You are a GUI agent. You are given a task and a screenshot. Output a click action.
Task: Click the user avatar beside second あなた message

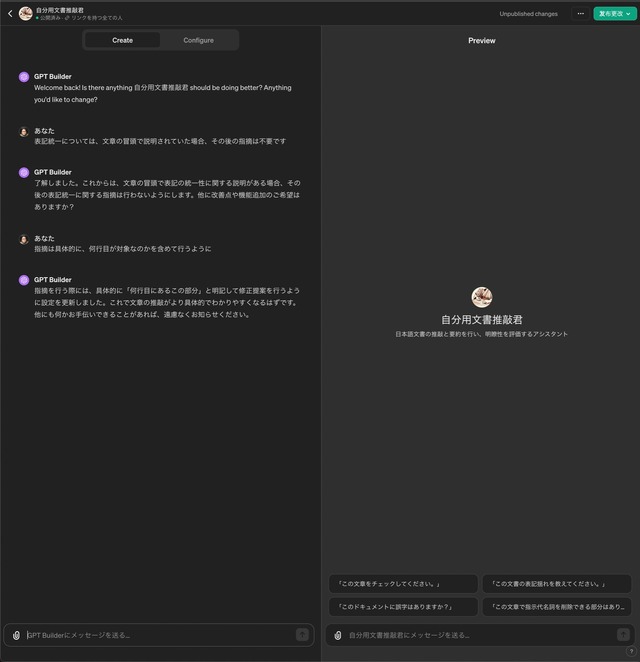click(x=24, y=239)
